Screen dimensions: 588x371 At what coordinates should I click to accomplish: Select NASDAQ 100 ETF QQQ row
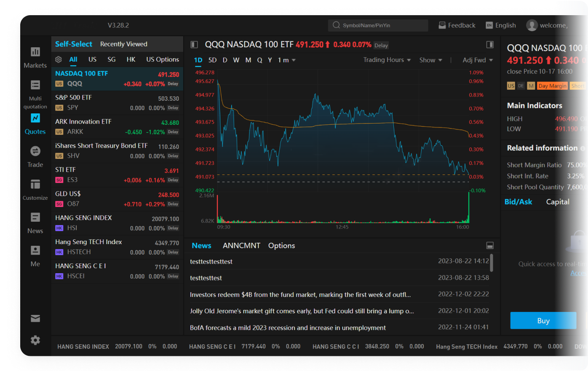117,79
